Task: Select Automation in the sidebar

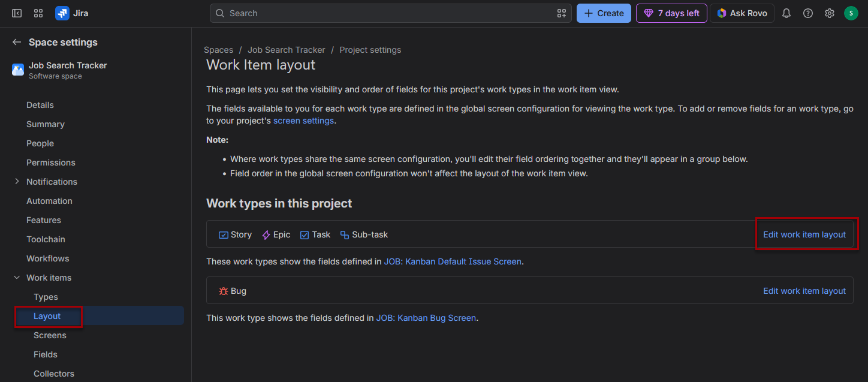Action: coord(49,201)
